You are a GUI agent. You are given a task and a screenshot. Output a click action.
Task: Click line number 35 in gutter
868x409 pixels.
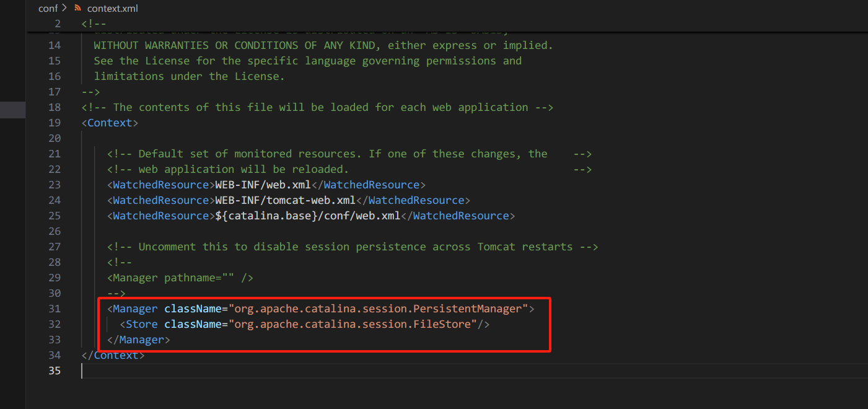(55, 371)
